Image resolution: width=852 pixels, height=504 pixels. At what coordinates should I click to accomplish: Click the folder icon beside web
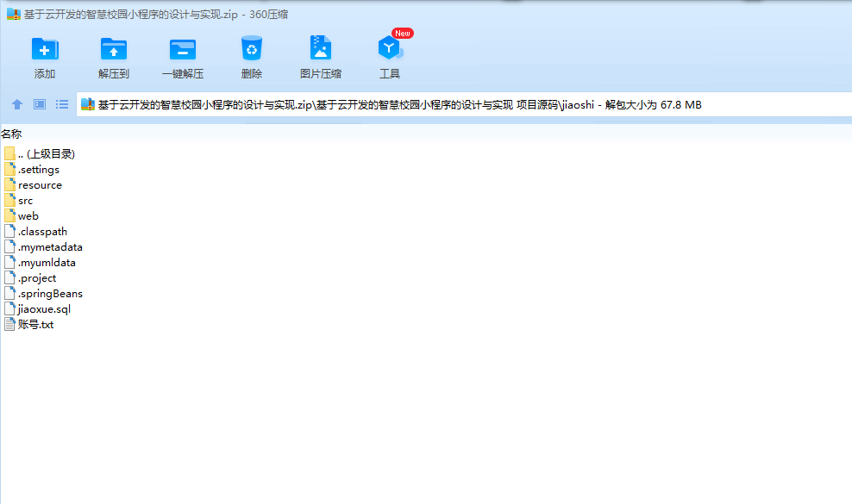(x=9, y=216)
